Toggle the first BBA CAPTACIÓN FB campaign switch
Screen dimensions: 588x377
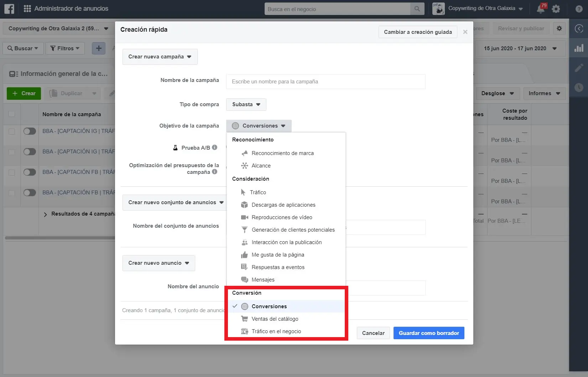click(30, 172)
